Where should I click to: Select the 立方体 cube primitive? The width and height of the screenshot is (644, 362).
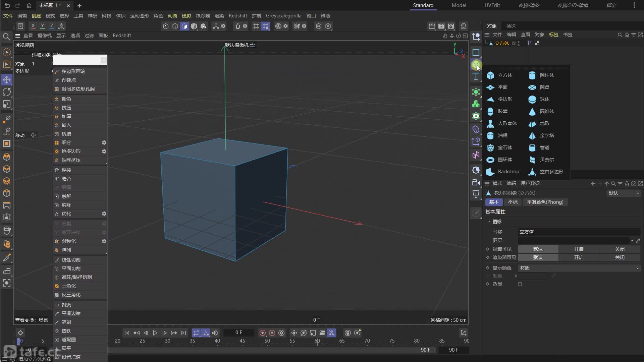point(500,75)
